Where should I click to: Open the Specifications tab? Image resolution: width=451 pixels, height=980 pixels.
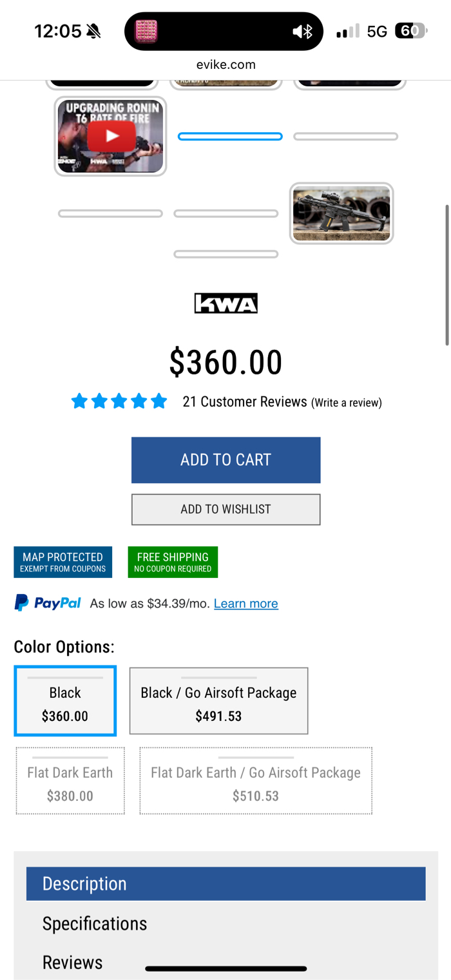point(95,923)
